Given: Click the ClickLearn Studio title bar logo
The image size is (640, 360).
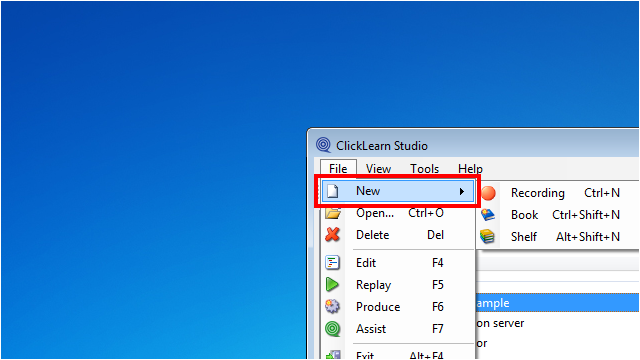Looking at the screenshot, I should pyautogui.click(x=324, y=145).
